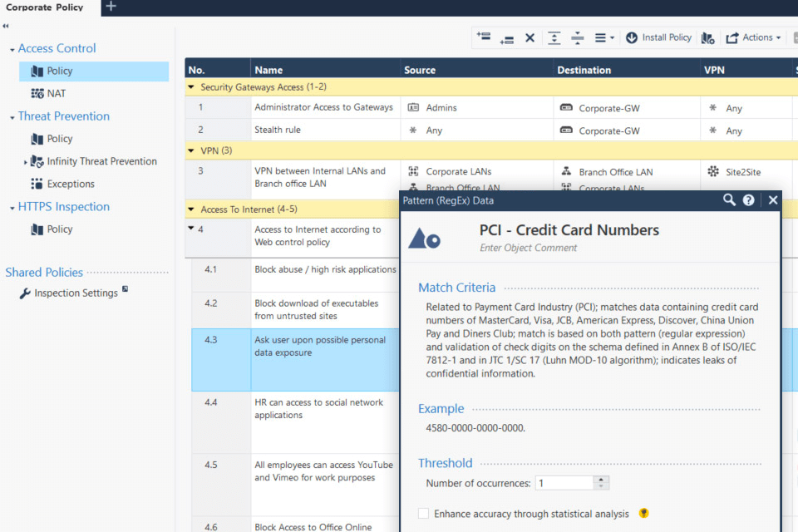Select the Administrator Access to Gateways rule
Viewport: 798px width, 532px height.
[x=323, y=107]
